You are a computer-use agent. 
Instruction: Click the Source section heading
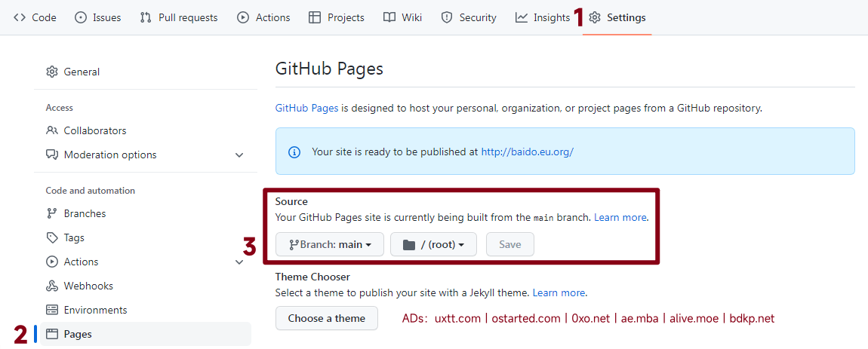(291, 201)
